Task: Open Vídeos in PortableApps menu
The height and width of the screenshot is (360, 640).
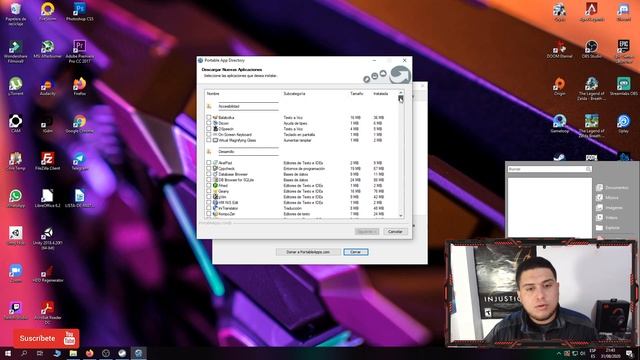Action: coord(607,218)
